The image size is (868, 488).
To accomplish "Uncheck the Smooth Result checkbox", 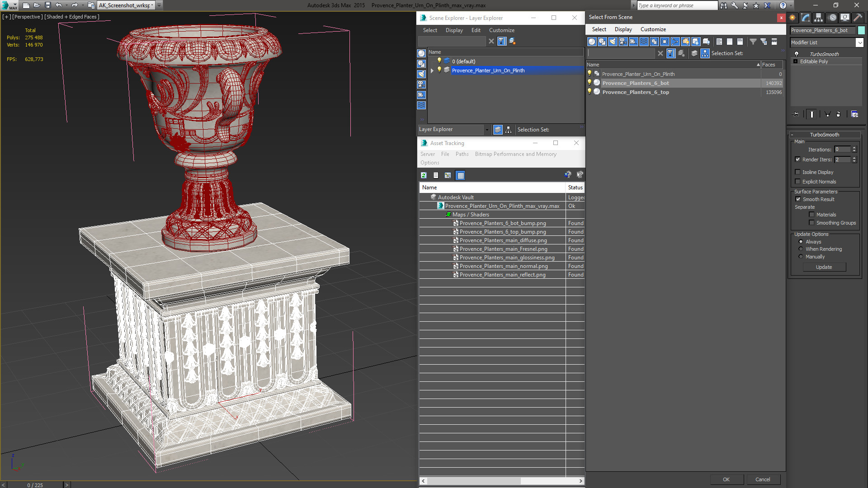I will click(798, 199).
